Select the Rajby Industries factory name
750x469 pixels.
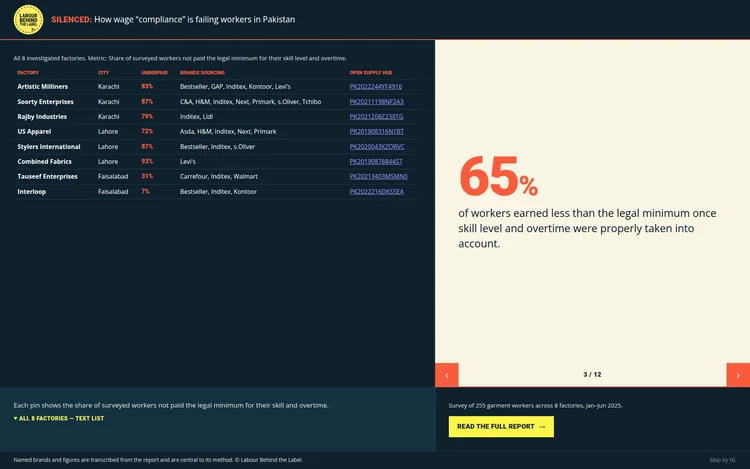click(x=42, y=117)
